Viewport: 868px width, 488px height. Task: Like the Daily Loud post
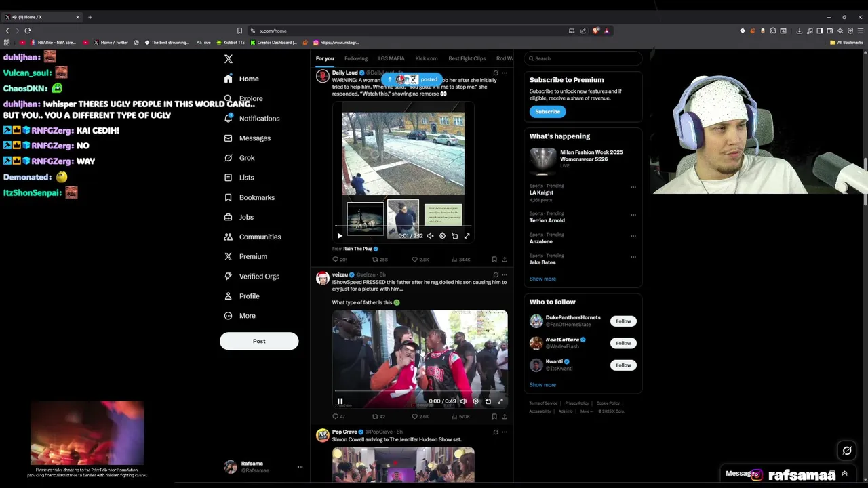click(x=420, y=260)
